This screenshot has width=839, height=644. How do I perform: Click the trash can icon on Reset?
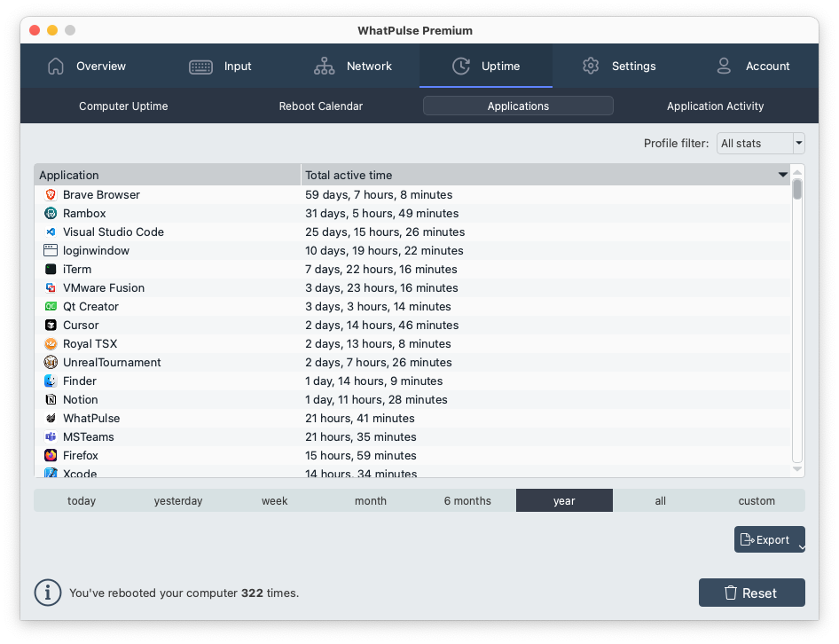tap(731, 593)
